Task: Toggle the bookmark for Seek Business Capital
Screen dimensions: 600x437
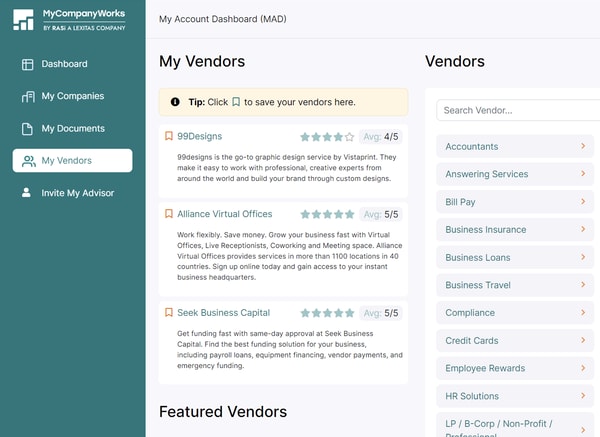Action: point(169,312)
